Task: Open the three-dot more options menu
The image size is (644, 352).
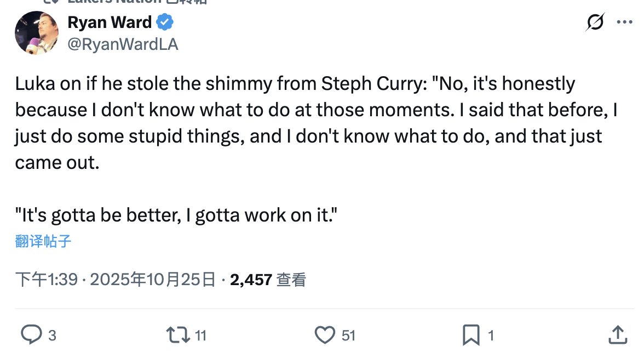Action: 625,22
